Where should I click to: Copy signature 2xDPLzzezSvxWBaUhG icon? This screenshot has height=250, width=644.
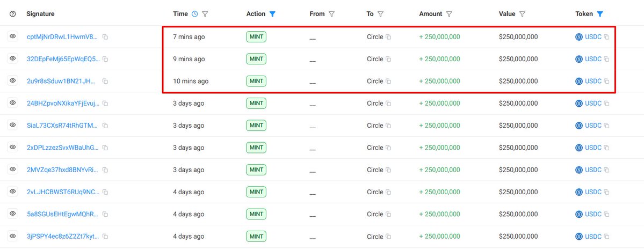(105, 148)
